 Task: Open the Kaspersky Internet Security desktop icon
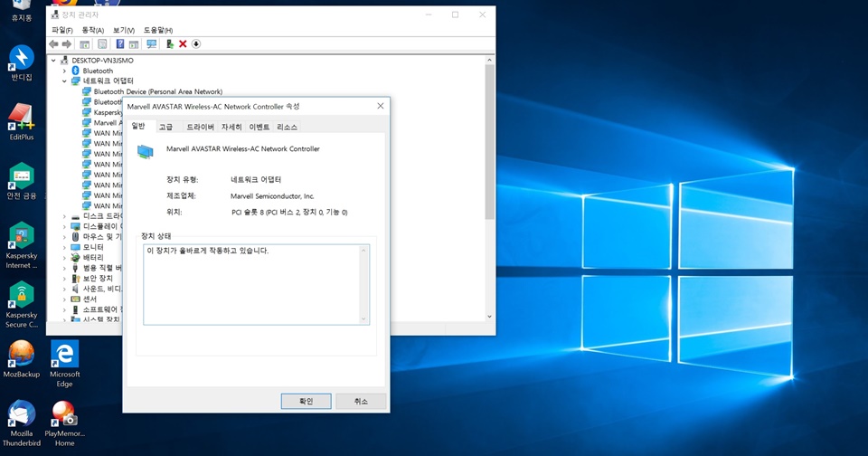coord(22,245)
